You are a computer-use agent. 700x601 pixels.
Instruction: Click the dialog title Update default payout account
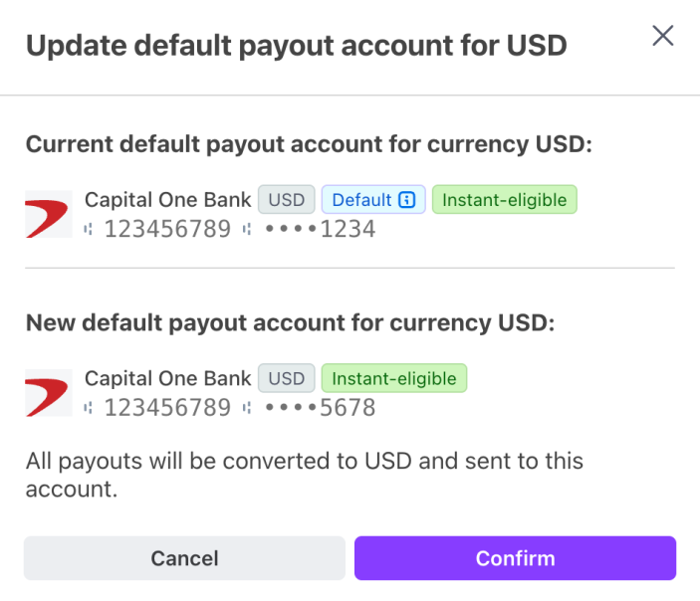click(297, 46)
